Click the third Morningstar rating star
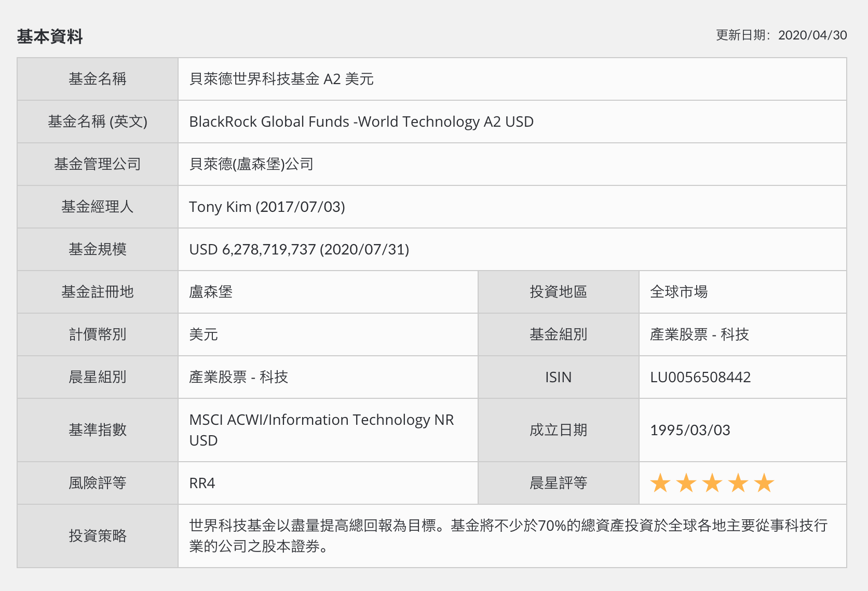The image size is (868, 591). click(712, 483)
